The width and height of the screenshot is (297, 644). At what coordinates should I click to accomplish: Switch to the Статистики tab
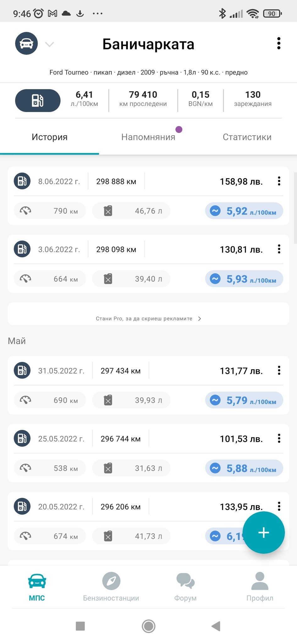(247, 137)
